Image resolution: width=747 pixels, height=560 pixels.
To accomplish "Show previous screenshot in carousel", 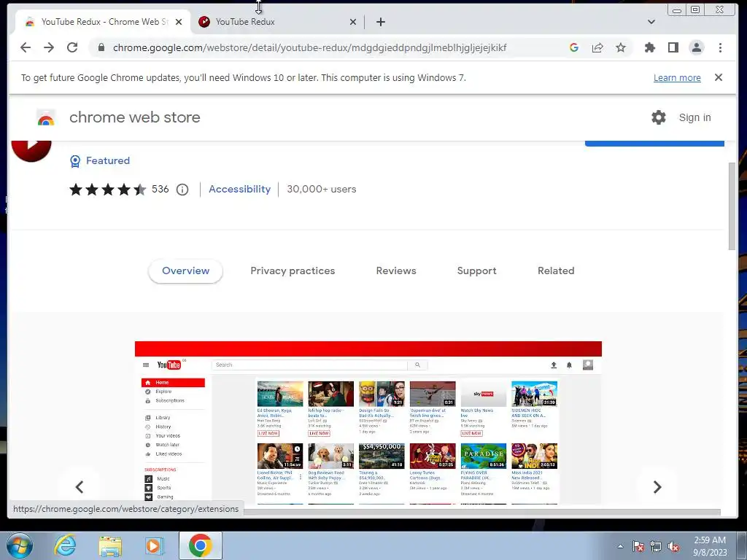I will [80, 486].
